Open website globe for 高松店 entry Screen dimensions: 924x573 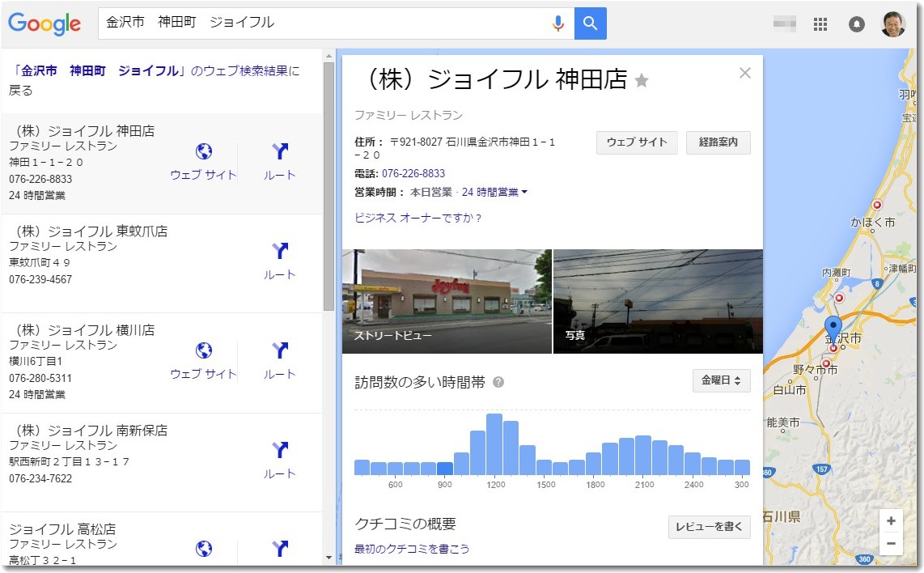click(x=204, y=549)
